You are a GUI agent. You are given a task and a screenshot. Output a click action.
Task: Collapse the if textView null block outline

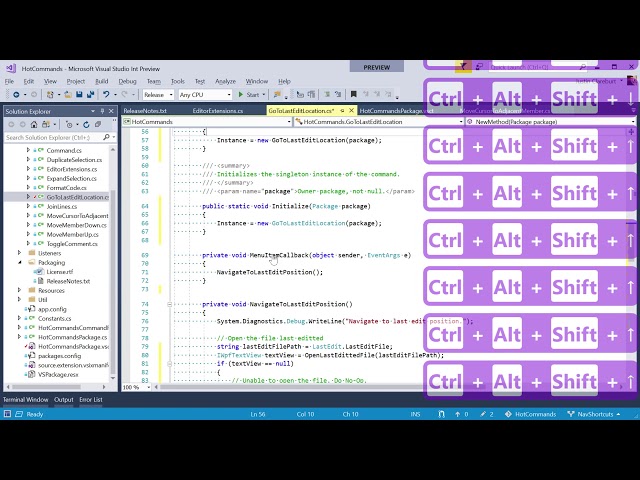click(x=169, y=364)
